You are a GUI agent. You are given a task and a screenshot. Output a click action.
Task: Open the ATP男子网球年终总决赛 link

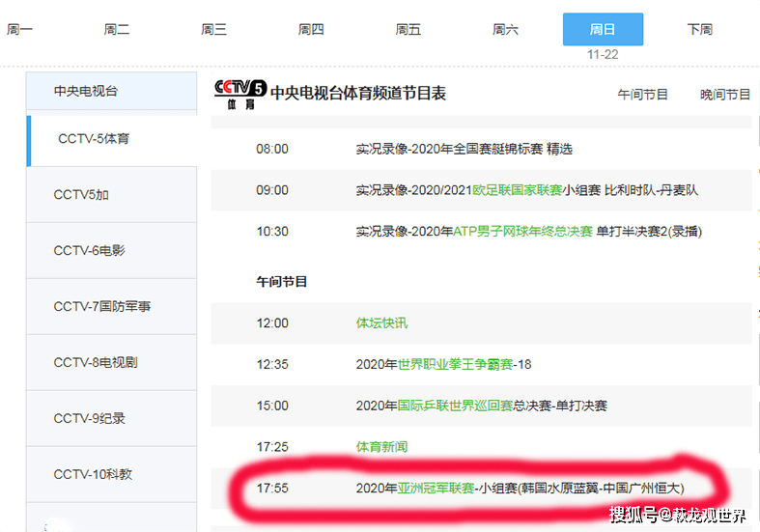coord(522,231)
